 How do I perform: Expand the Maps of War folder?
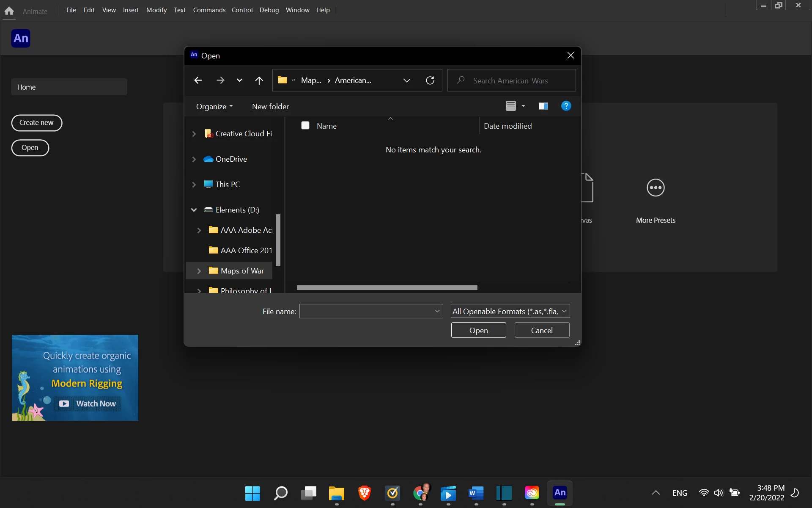[x=199, y=271]
